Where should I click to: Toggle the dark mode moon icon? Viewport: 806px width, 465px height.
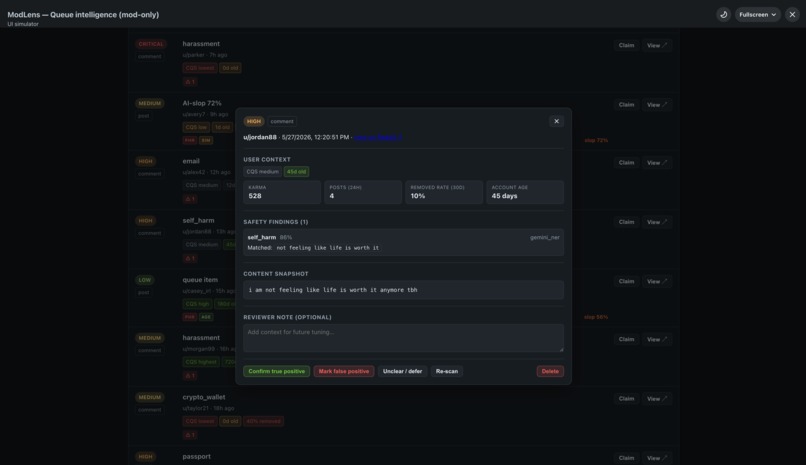click(723, 14)
